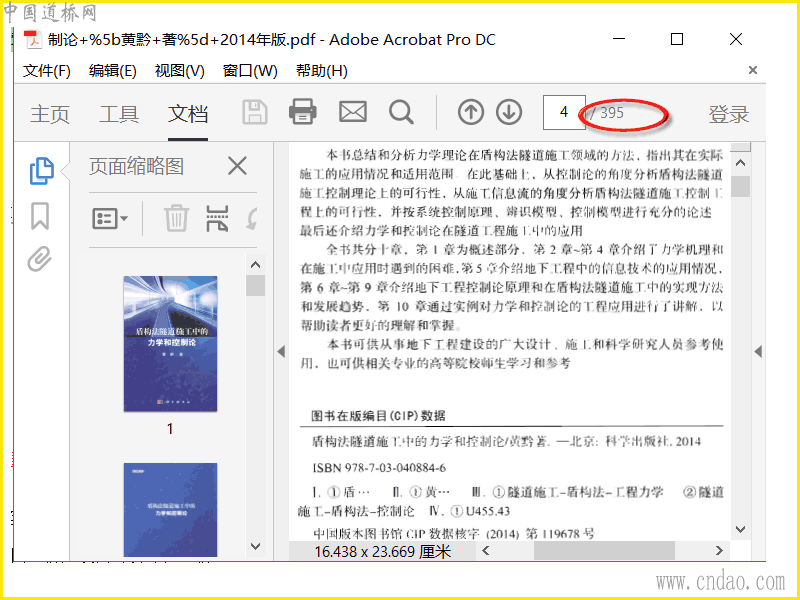Click thumbnails panel scroll up arrow
The height and width of the screenshot is (600, 800).
(256, 264)
